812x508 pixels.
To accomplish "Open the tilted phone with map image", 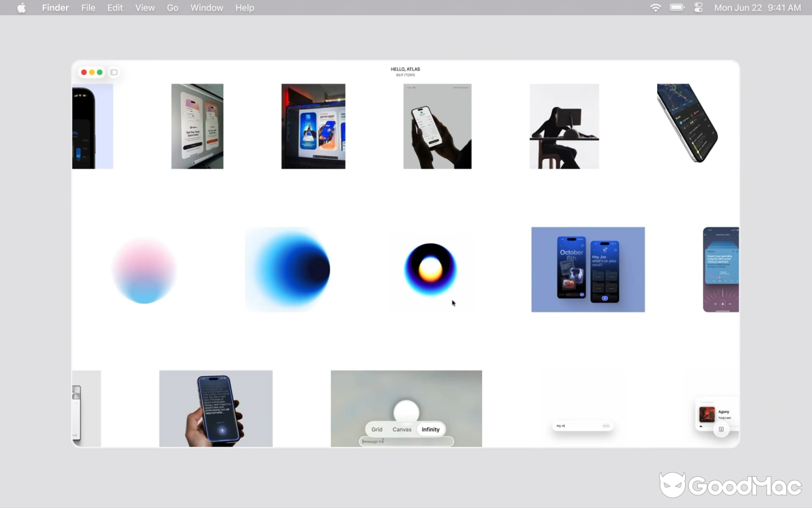I will click(x=687, y=123).
